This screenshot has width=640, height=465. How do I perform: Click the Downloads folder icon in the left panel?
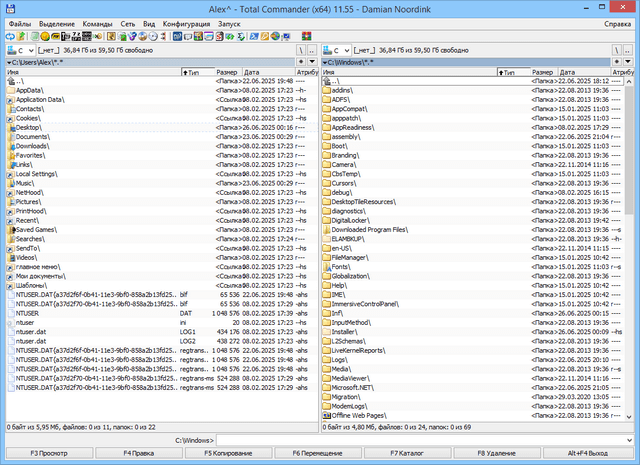pyautogui.click(x=9, y=146)
